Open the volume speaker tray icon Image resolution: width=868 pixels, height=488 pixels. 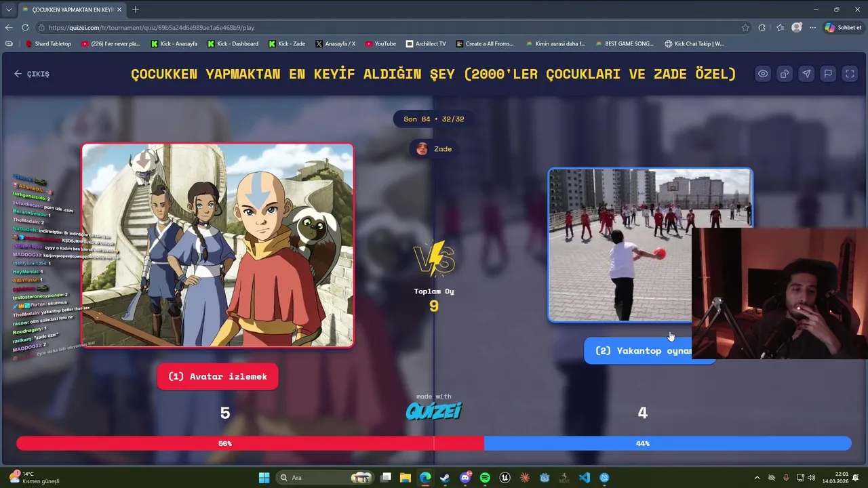(x=812, y=478)
